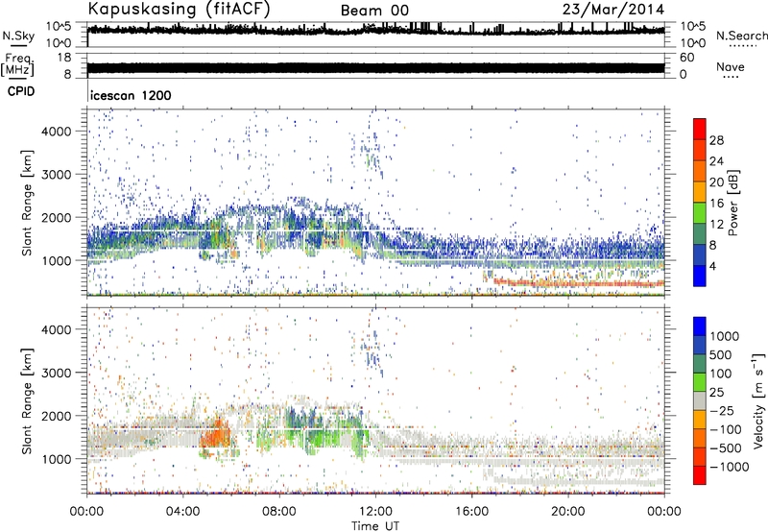Click the 'CPID' label

click(21, 91)
